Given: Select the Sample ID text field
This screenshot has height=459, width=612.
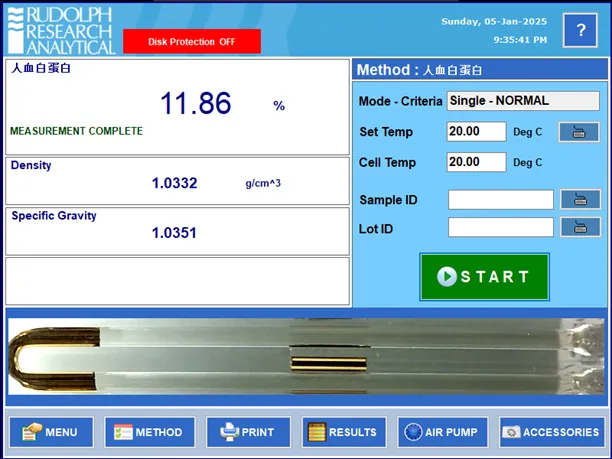Looking at the screenshot, I should coord(500,199).
